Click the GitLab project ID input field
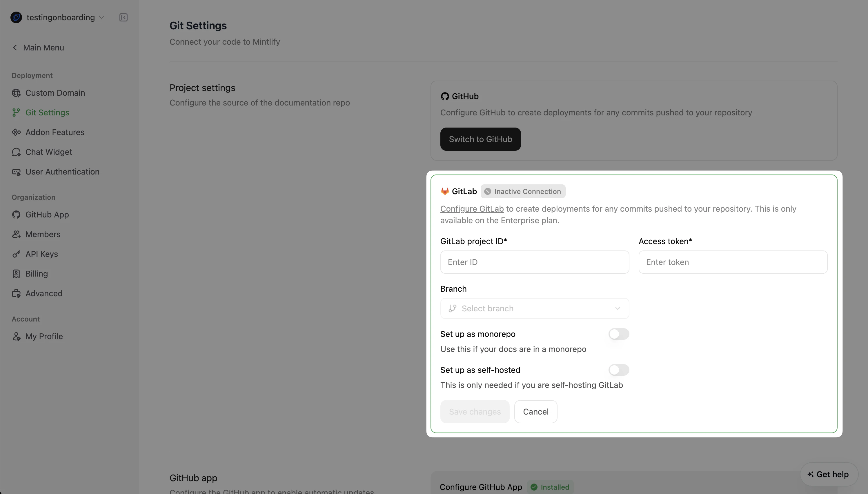The image size is (868, 494). pos(534,261)
